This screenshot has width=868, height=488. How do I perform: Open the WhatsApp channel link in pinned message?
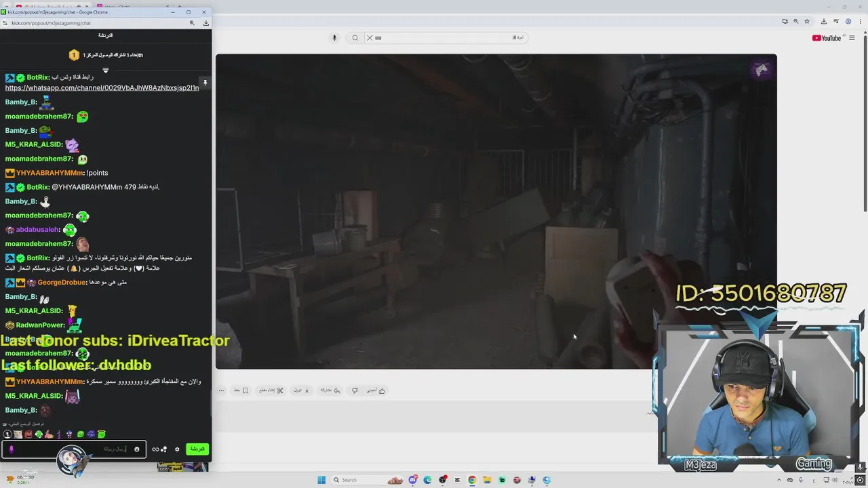(x=102, y=88)
